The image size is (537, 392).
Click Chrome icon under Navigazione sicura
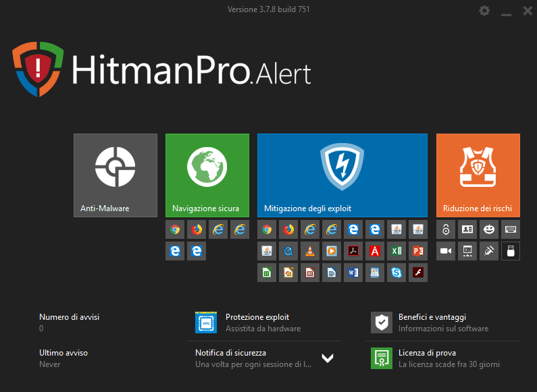coord(175,229)
